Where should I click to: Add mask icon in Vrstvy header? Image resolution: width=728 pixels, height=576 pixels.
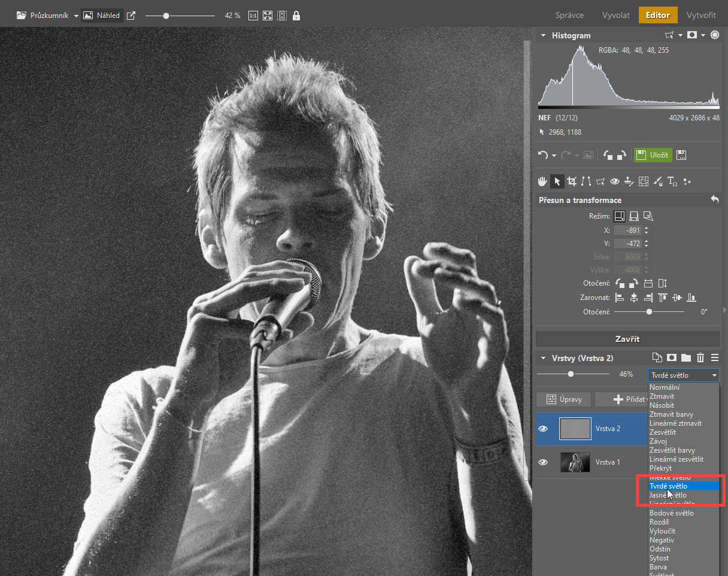(x=672, y=357)
